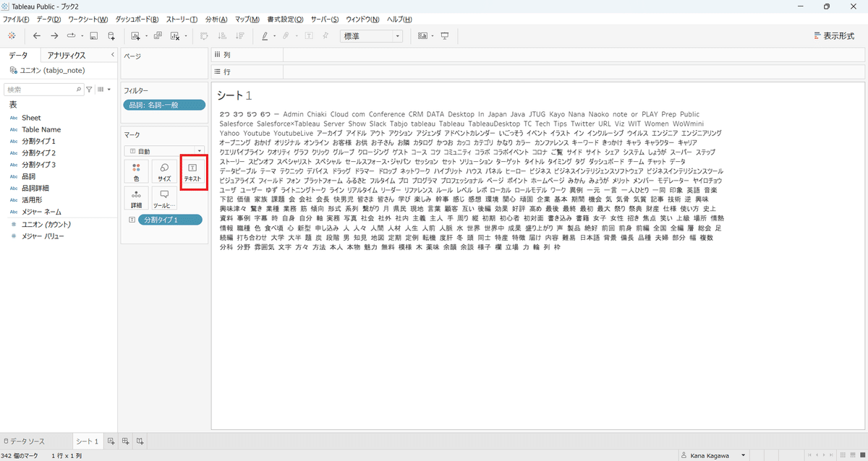Viewport: 868px width, 461px height.
Task: Click the filter fields funnel icon
Action: 90,90
